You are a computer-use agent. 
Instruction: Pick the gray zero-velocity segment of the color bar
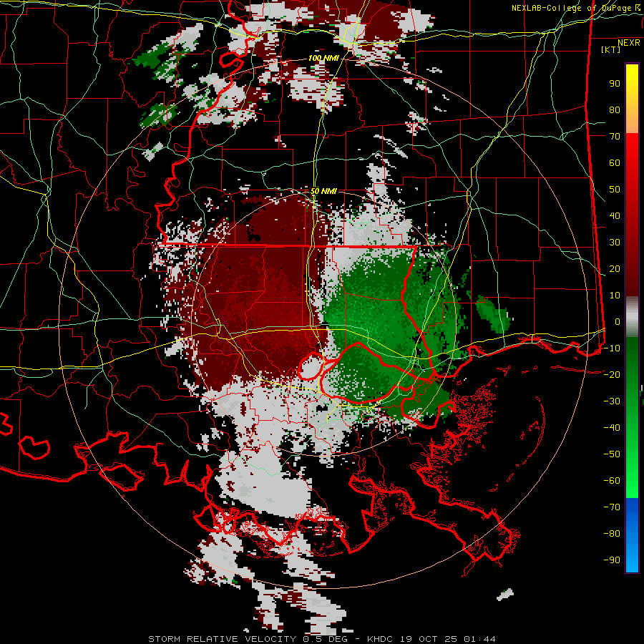click(x=632, y=317)
